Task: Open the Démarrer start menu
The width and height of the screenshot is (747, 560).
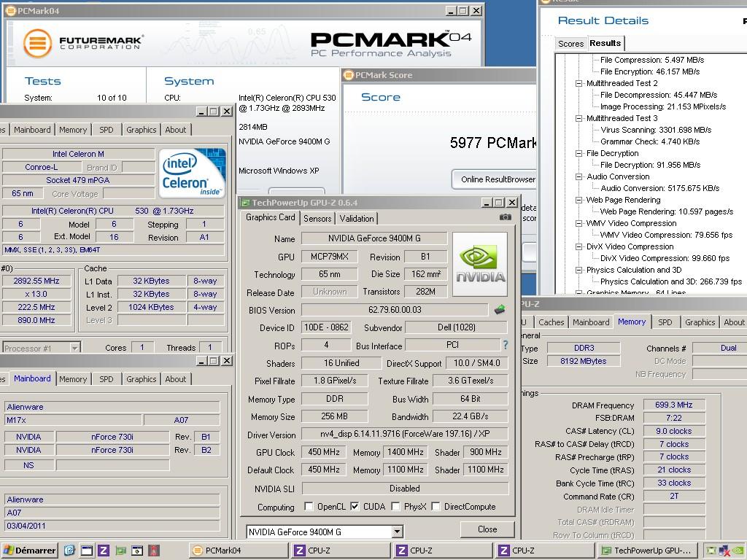Action: tap(29, 551)
